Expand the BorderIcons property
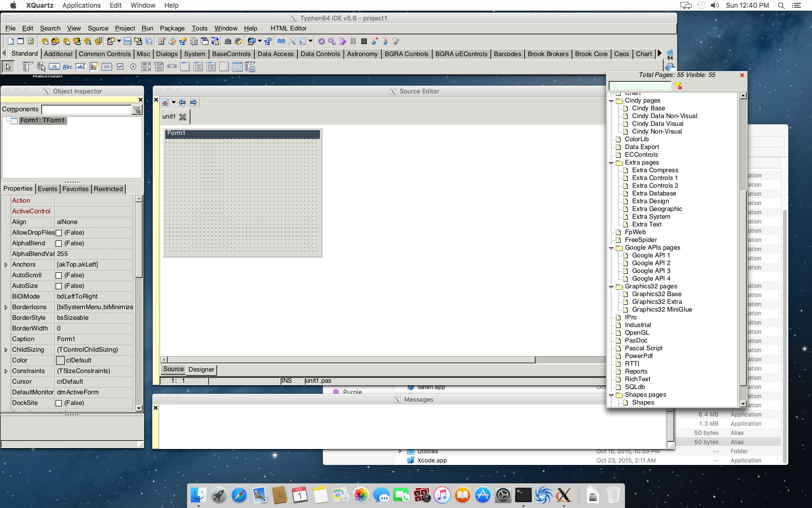Screen dimensions: 812x508 pyautogui.click(x=6, y=307)
